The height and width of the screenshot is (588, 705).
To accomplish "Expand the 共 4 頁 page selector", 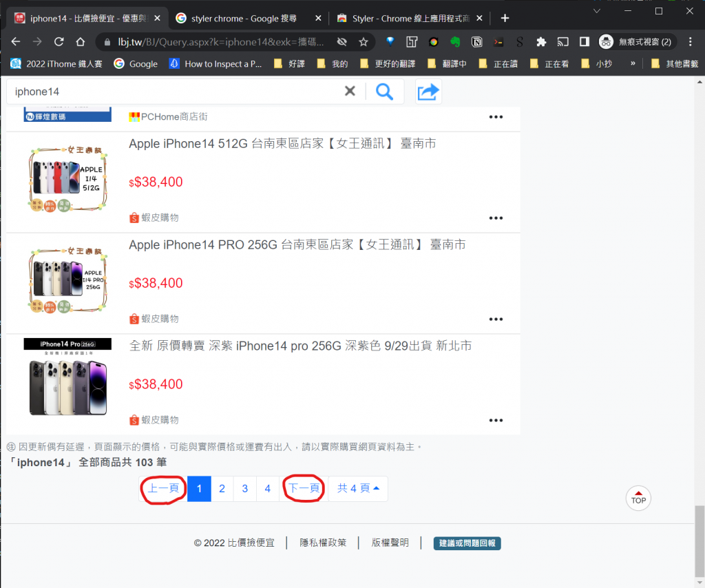I will (358, 489).
